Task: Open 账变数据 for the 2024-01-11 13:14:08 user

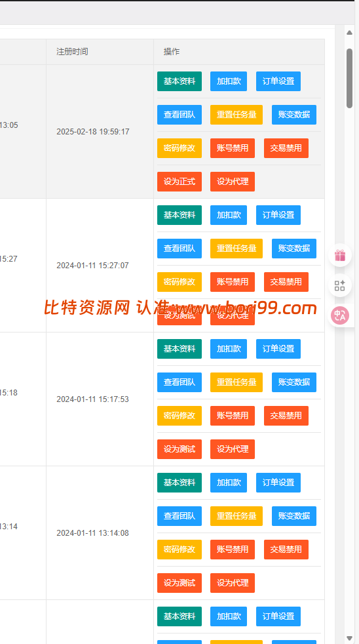Action: tap(293, 516)
